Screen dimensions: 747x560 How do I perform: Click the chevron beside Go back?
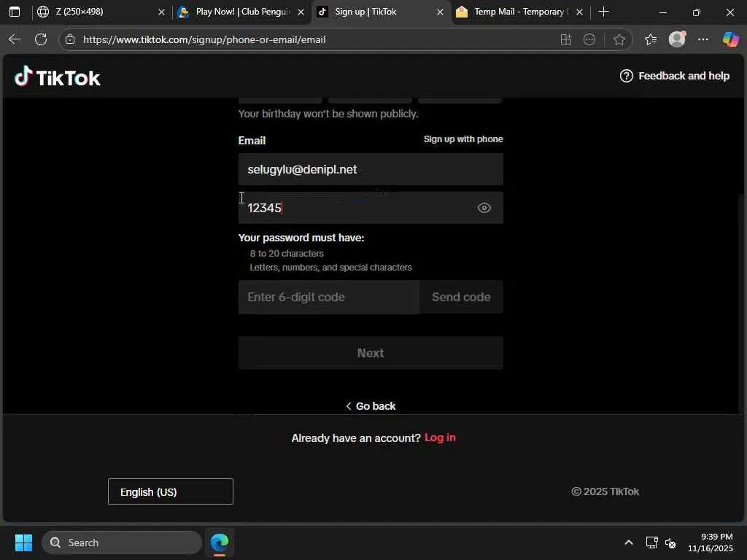click(x=349, y=406)
